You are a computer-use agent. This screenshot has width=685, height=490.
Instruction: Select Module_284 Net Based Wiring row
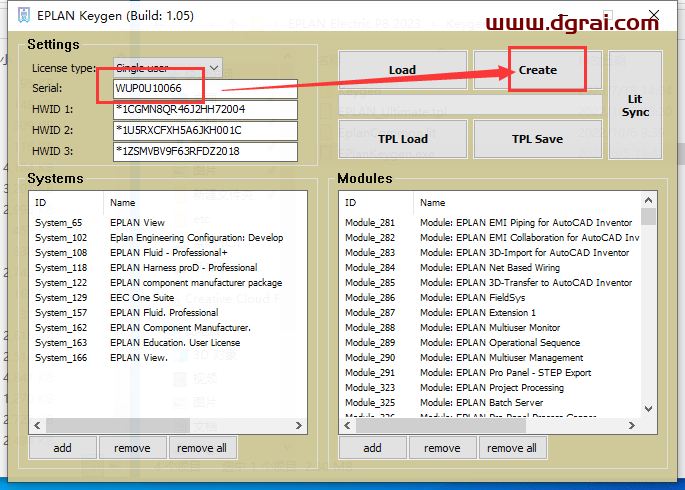(x=491, y=268)
